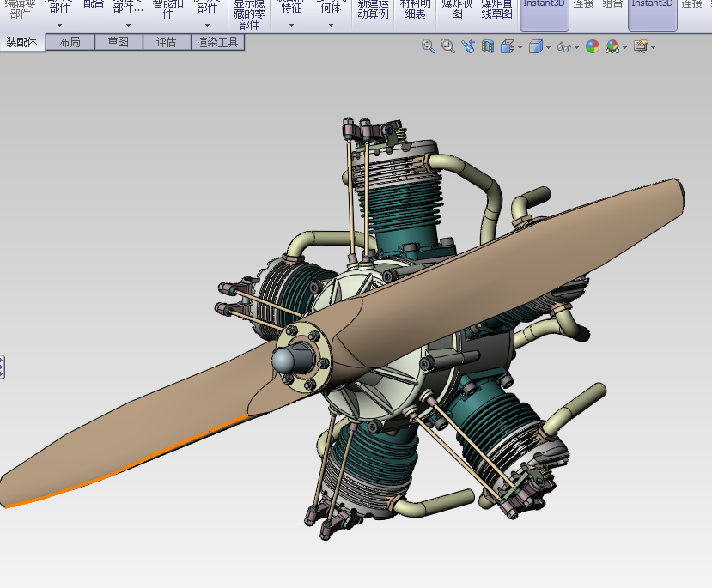Viewport: 712px width, 588px height.
Task: Click 爆炸视图 exploded view button
Action: point(457,9)
